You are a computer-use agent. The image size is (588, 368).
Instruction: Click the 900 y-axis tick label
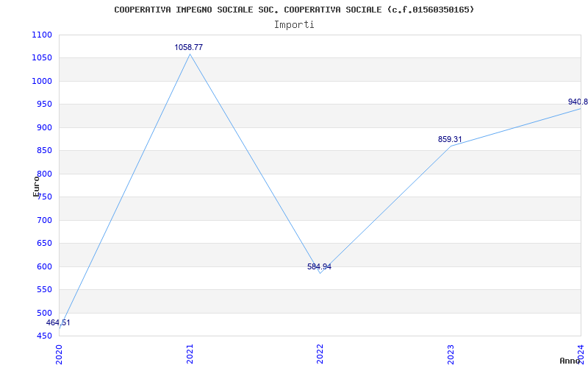(x=44, y=127)
